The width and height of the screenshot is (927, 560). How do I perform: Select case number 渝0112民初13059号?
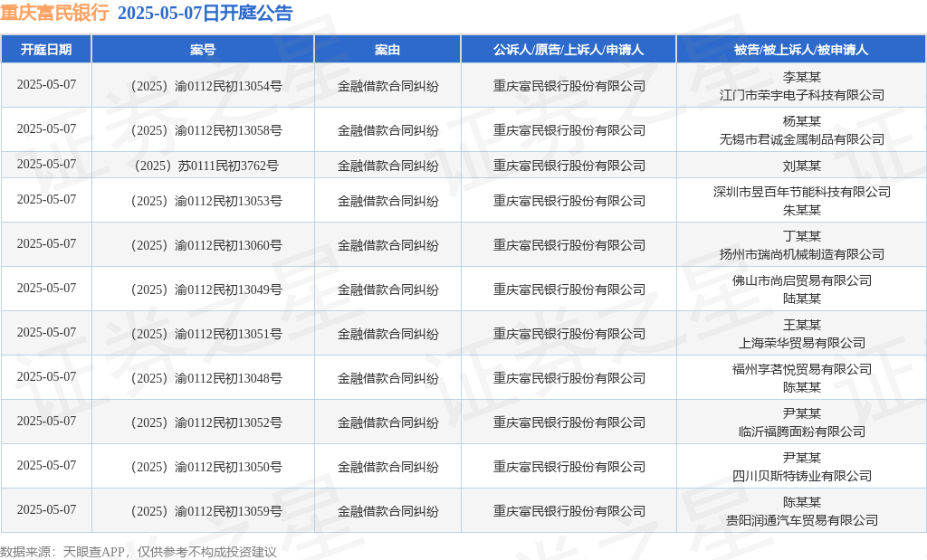(x=206, y=511)
